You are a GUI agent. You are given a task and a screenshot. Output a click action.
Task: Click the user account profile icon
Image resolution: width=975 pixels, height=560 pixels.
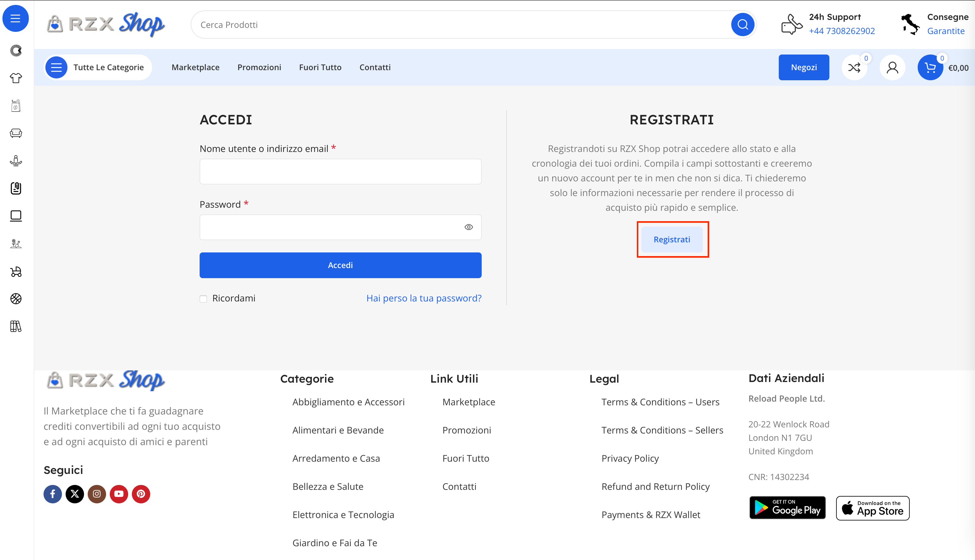point(892,68)
